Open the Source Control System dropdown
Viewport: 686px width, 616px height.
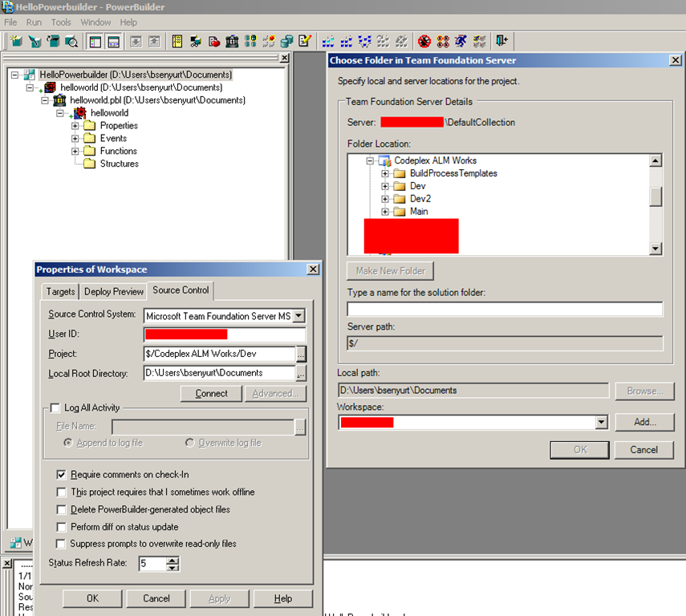(298, 316)
